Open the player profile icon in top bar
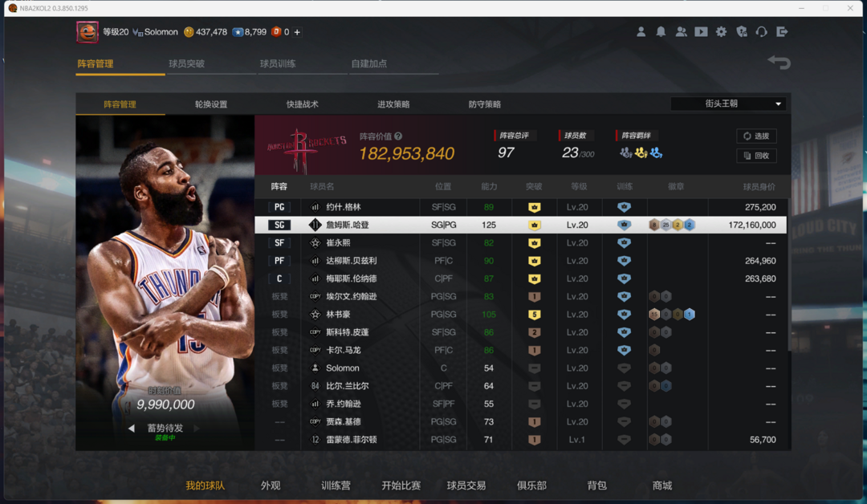867x504 pixels. (641, 32)
